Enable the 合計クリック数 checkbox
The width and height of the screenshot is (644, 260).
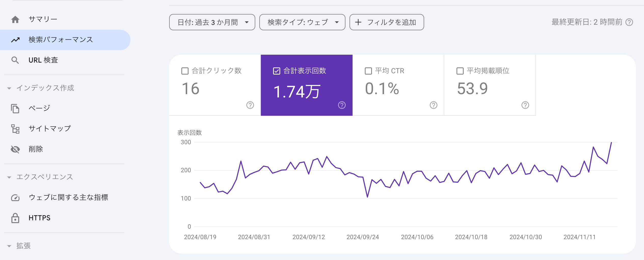(185, 71)
